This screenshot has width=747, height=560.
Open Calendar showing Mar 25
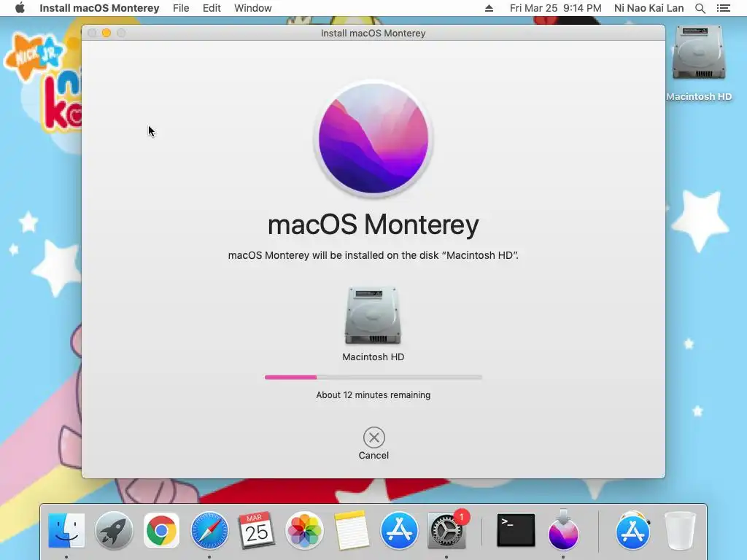click(x=256, y=530)
